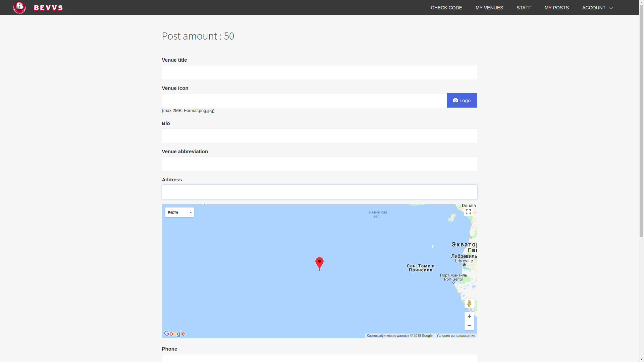
Task: Expand the ACCOUNT menu
Action: [x=597, y=8]
